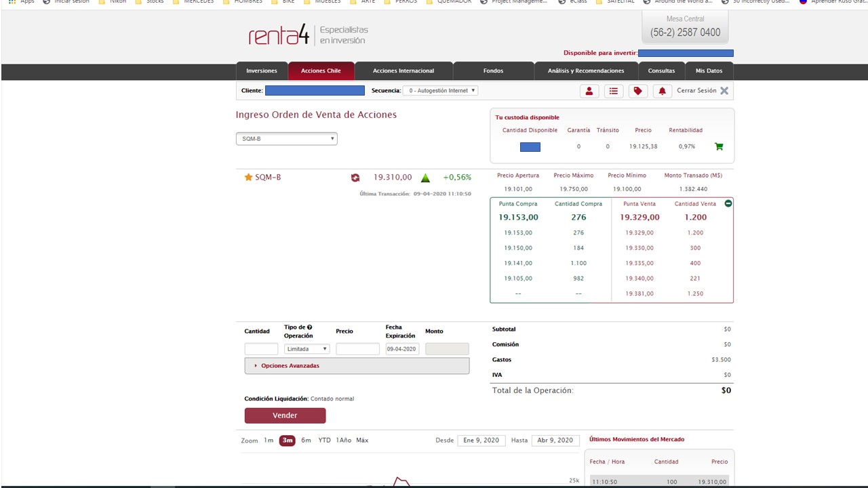Click sell price 19.335,00 in order book
Screen dimensions: 868x488
pos(639,263)
